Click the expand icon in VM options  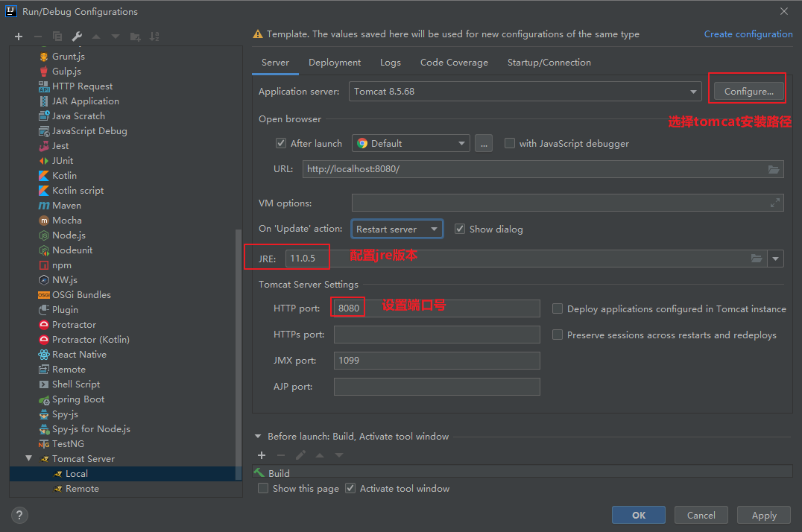(775, 203)
